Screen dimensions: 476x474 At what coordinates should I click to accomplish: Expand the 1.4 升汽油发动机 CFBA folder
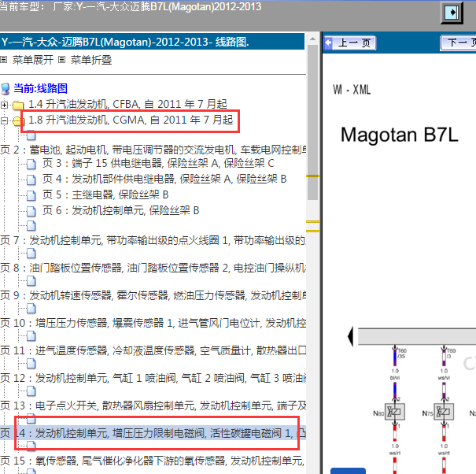coord(4,106)
